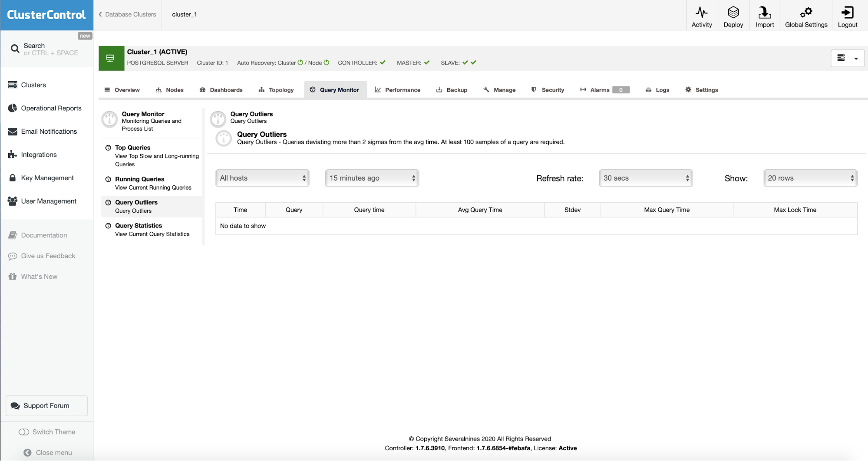Click the ClusterControl logo
The width and height of the screenshot is (868, 461).
[46, 15]
